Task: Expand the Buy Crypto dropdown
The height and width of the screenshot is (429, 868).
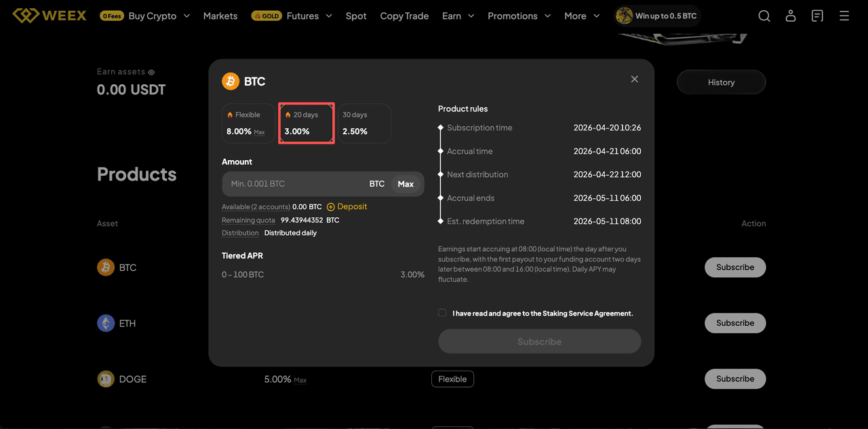Action: click(x=186, y=16)
